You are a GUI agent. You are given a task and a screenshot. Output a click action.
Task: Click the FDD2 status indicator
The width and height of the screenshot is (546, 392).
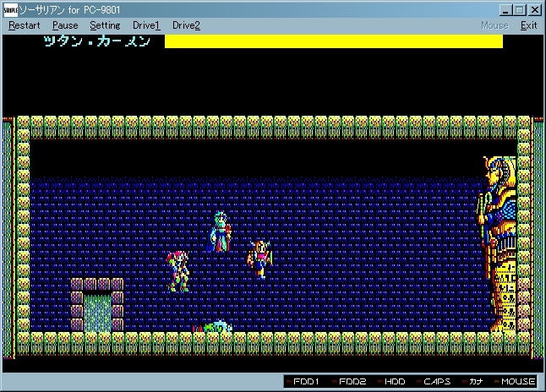[349, 382]
